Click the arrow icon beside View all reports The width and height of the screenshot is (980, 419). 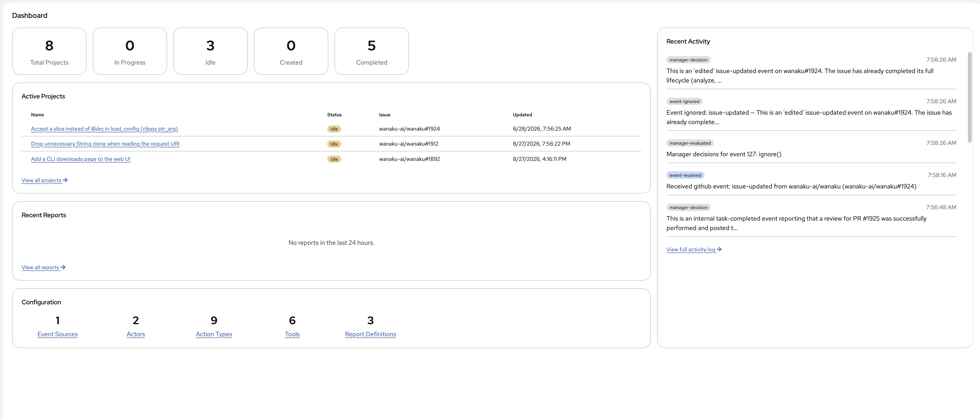pyautogui.click(x=63, y=267)
